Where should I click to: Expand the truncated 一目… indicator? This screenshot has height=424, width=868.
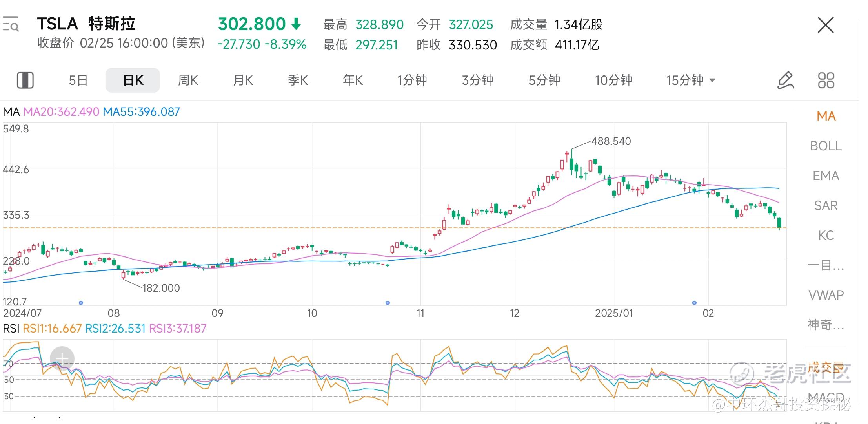(x=826, y=265)
